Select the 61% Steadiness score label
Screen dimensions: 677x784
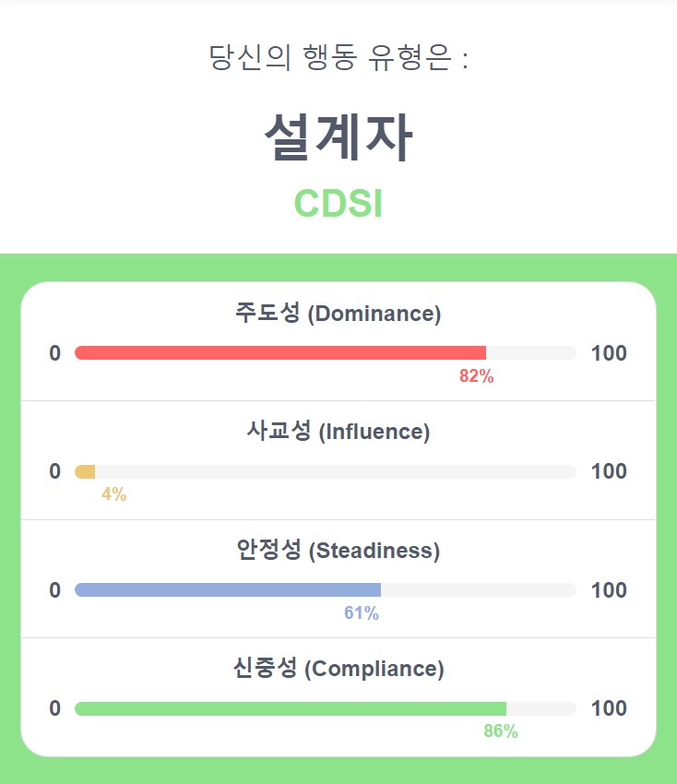click(x=362, y=613)
